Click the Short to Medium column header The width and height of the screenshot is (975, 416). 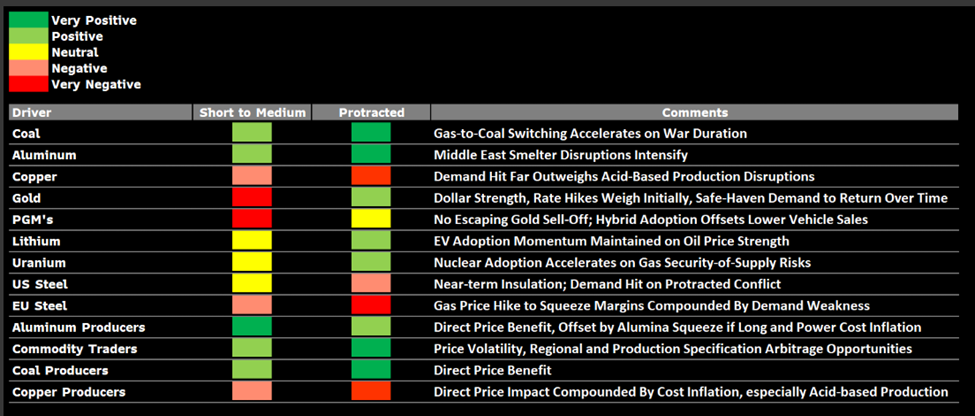pyautogui.click(x=251, y=113)
